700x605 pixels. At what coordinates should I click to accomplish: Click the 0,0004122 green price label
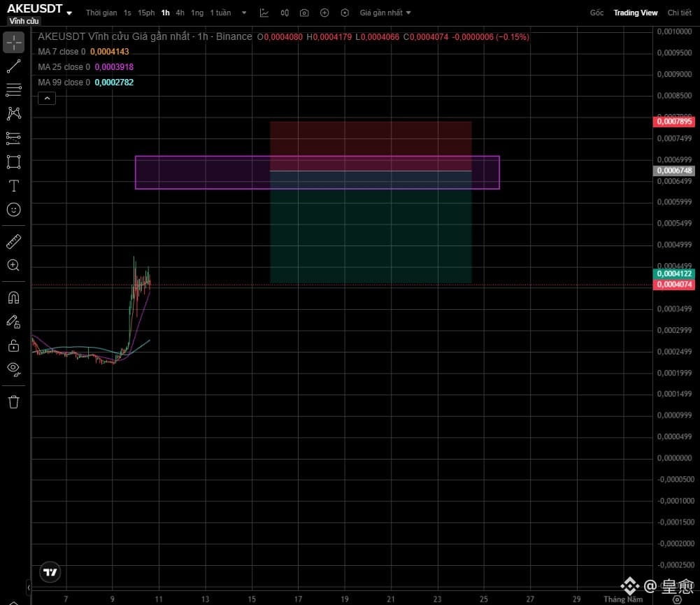(674, 273)
